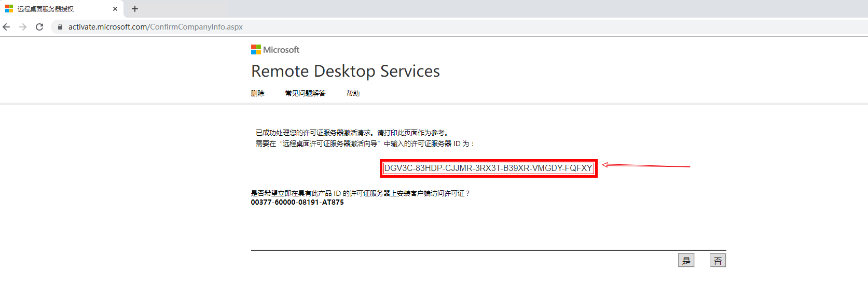Viewport: 868px width, 300px height.
Task: Click the favicon on the browser tab
Action: [9, 9]
